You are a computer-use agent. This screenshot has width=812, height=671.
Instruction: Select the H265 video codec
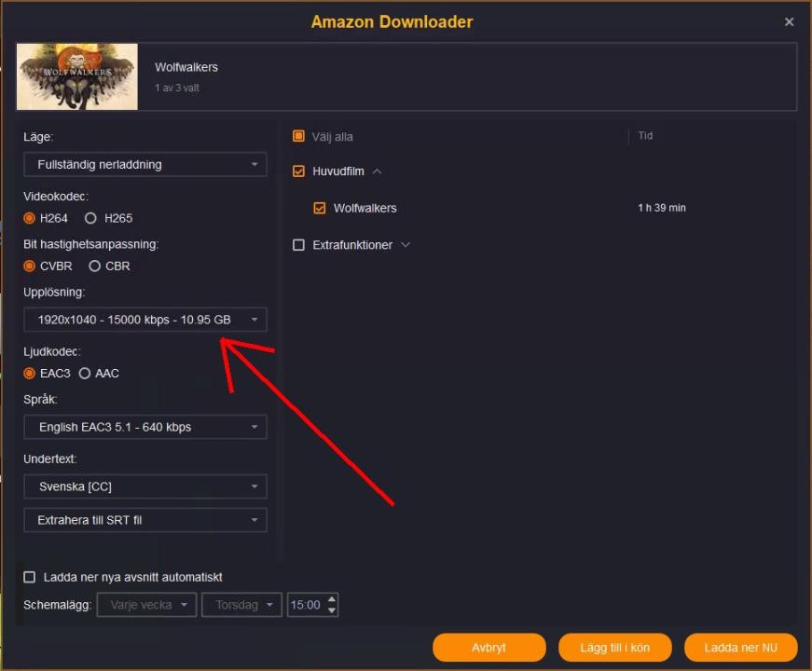point(90,218)
